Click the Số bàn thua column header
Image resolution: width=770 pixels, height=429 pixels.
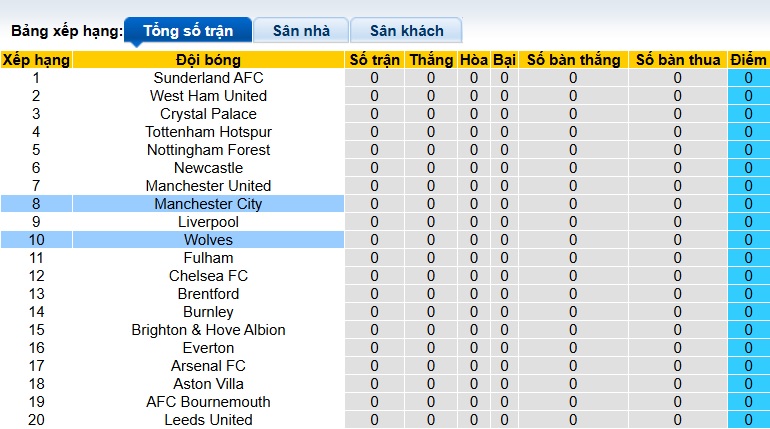[x=677, y=60]
